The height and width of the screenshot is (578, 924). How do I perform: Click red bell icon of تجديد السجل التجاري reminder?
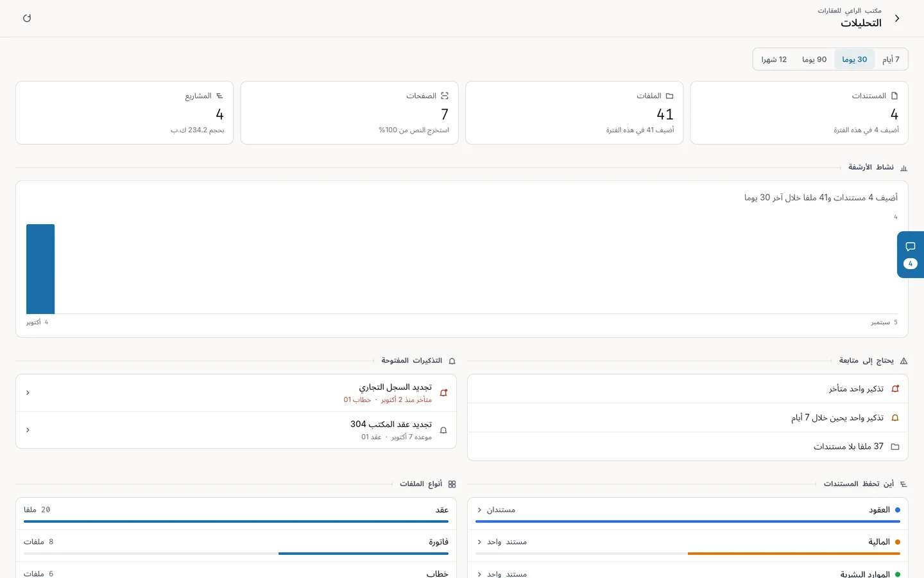click(443, 392)
